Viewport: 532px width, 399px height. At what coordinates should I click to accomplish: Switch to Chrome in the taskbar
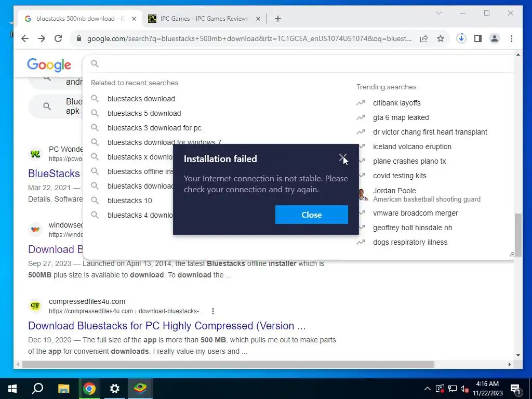[89, 389]
